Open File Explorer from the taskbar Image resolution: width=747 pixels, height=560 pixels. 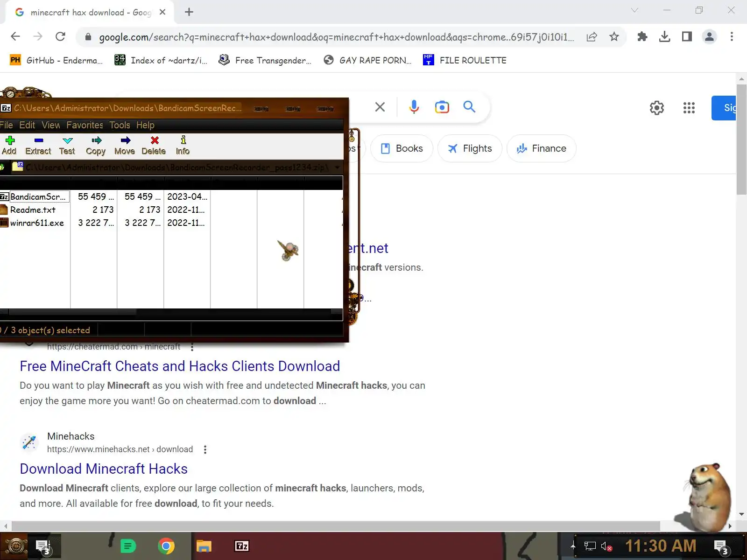(204, 546)
